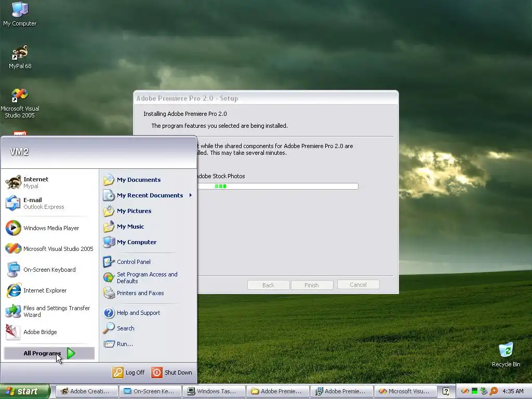
Task: Open My Documents in Start menu
Action: click(x=148, y=180)
